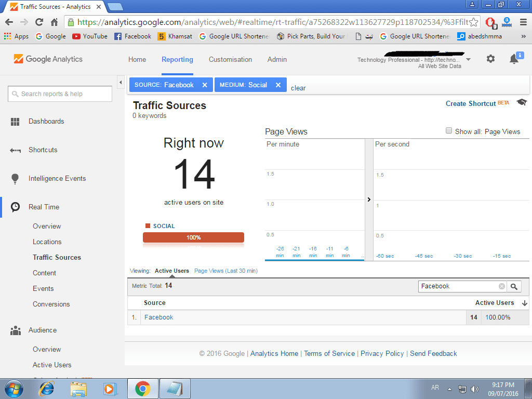Remove the Medium Social filter chip
Viewport: 532px width, 399px height.
click(x=278, y=85)
